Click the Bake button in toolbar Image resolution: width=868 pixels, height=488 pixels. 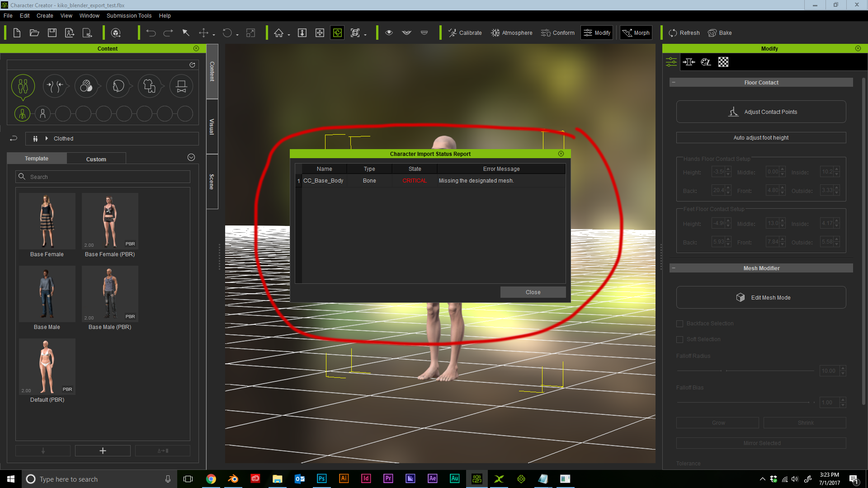pos(720,33)
